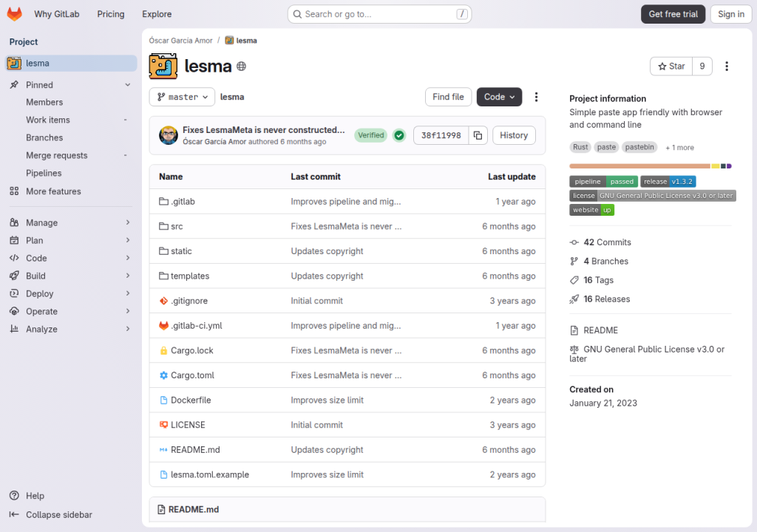This screenshot has width=757, height=532.
Task: Click the pastebin topic tag
Action: (x=639, y=147)
